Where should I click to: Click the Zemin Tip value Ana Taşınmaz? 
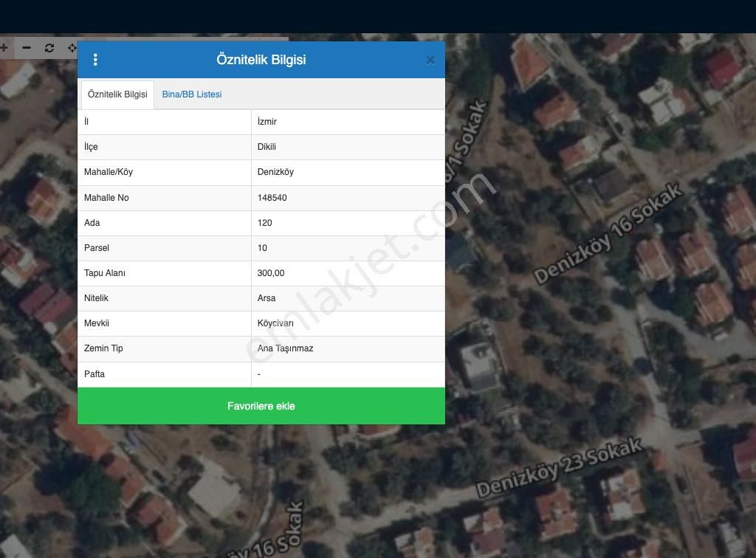coord(285,348)
